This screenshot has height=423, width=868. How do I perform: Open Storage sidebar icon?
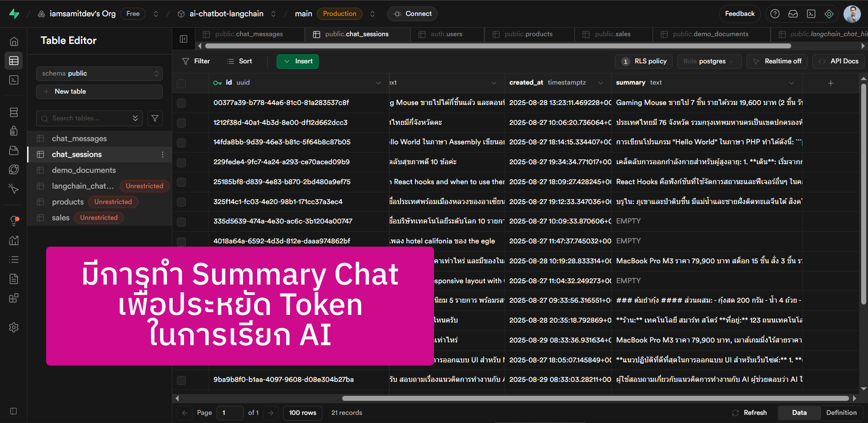14,151
